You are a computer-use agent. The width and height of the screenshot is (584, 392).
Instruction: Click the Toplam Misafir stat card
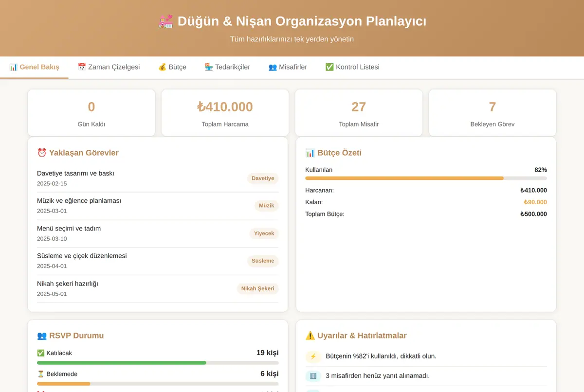[359, 113]
